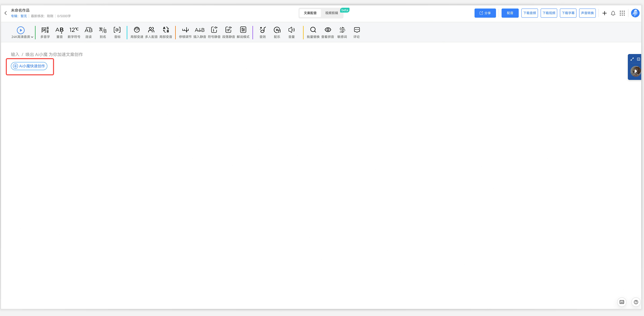Toggle 解说模式 narration mode
644x316 pixels.
(243, 32)
